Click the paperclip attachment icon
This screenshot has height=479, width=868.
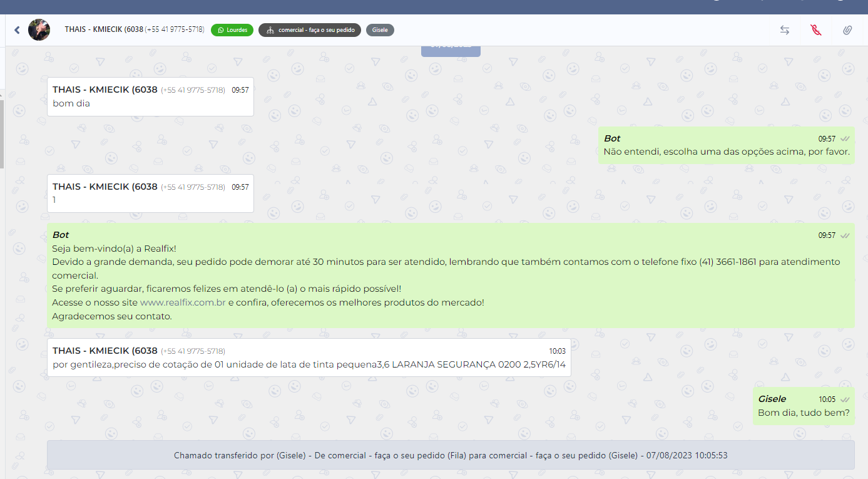coord(847,30)
